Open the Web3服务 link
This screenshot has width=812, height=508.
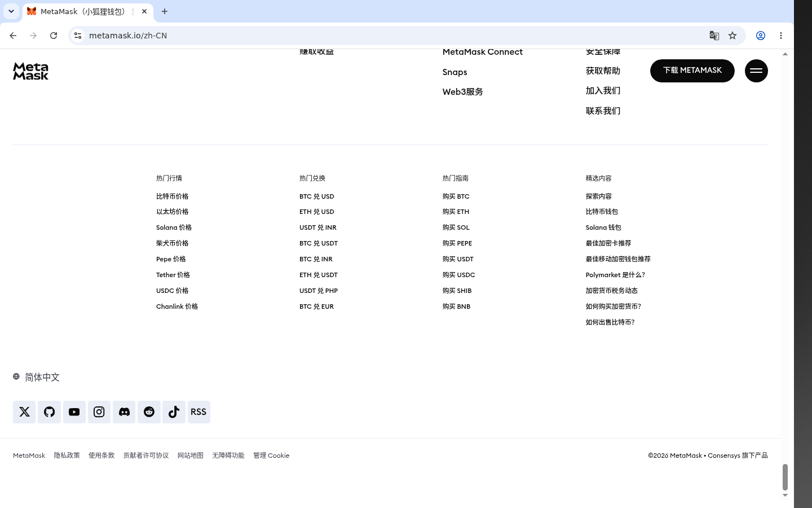[x=463, y=91]
